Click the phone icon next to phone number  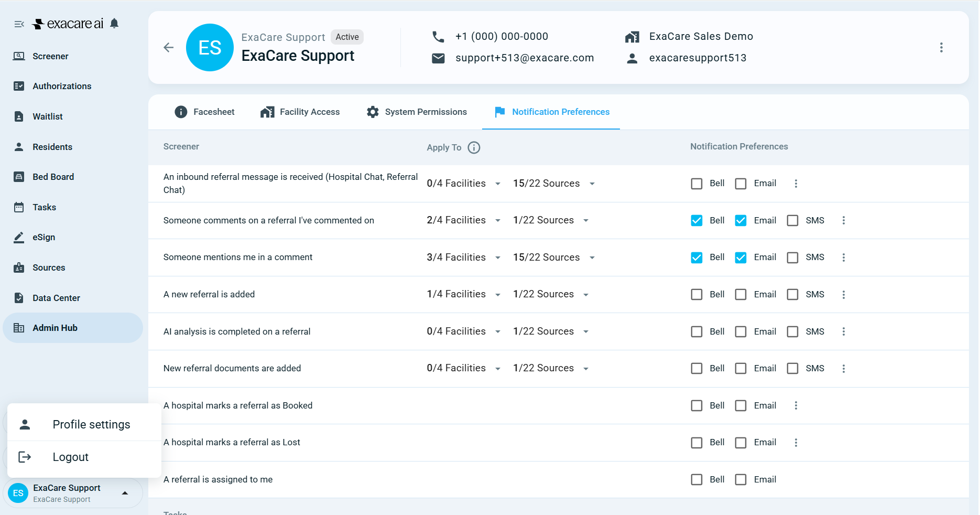pyautogui.click(x=438, y=37)
